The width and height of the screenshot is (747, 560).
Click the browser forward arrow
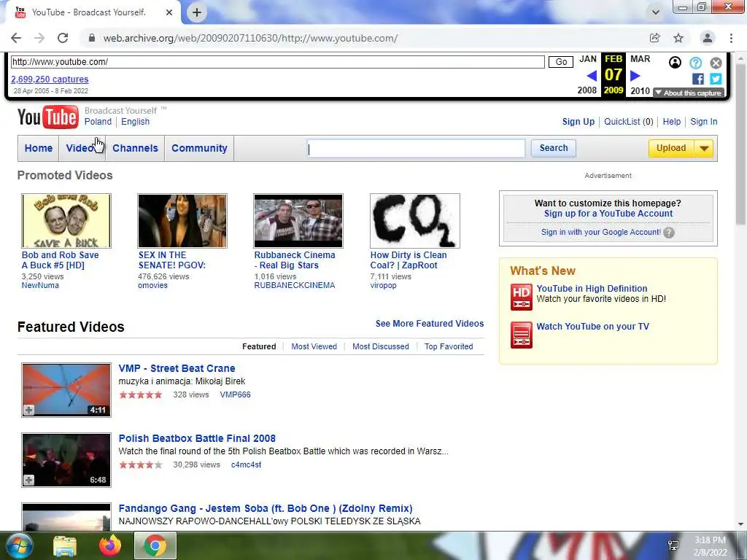click(39, 38)
